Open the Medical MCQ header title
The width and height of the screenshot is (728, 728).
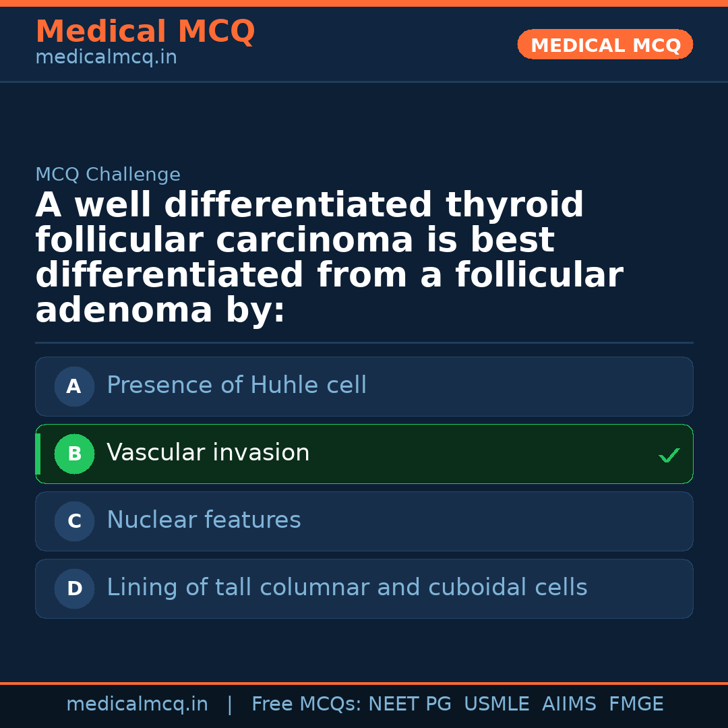[145, 32]
